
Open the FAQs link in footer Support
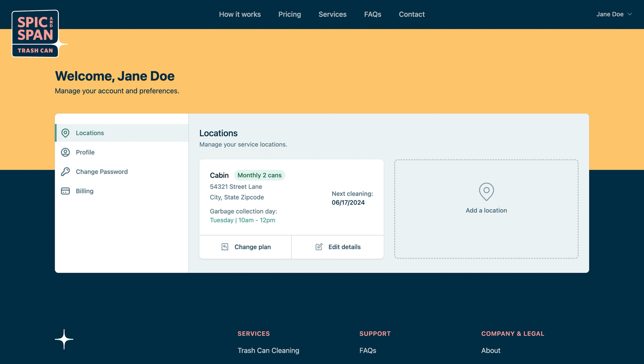click(368, 350)
